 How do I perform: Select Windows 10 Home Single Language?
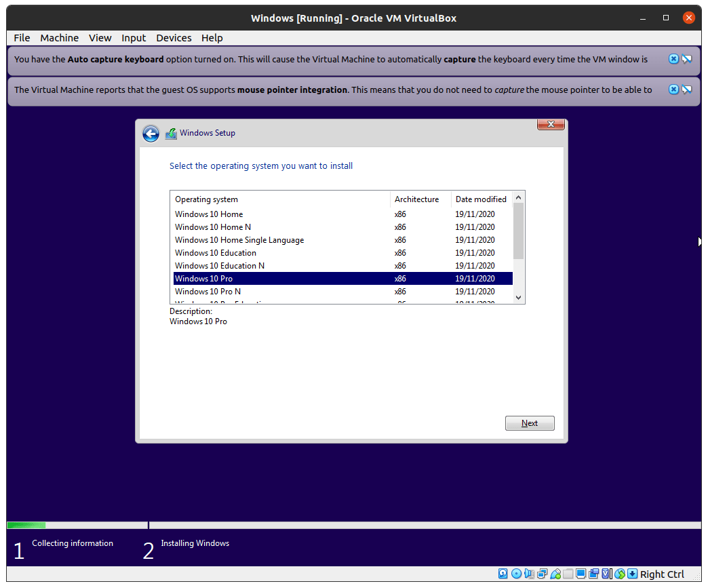coord(343,240)
